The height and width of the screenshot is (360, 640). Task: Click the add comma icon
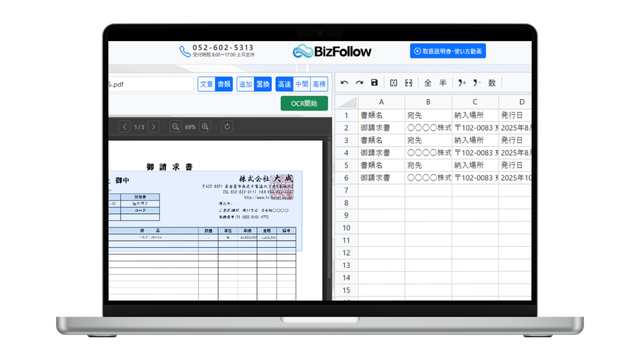coord(462,83)
